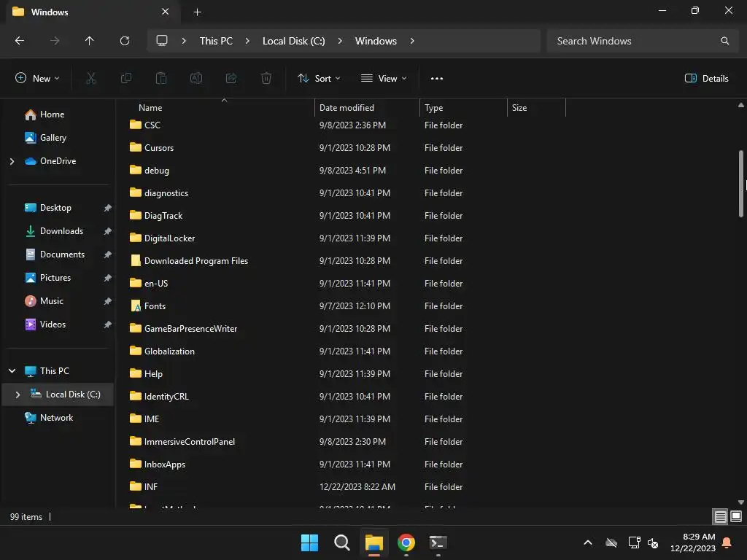Click the scroll down arrow
This screenshot has height=560, width=747.
pyautogui.click(x=741, y=502)
